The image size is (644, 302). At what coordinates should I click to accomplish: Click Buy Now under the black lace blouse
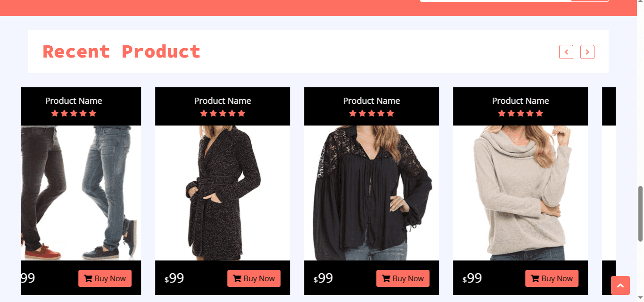click(403, 278)
